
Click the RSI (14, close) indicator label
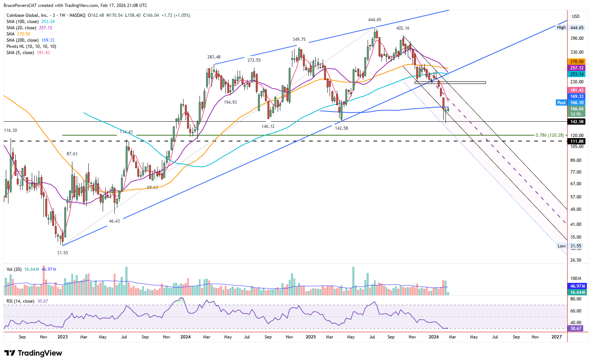[20, 301]
